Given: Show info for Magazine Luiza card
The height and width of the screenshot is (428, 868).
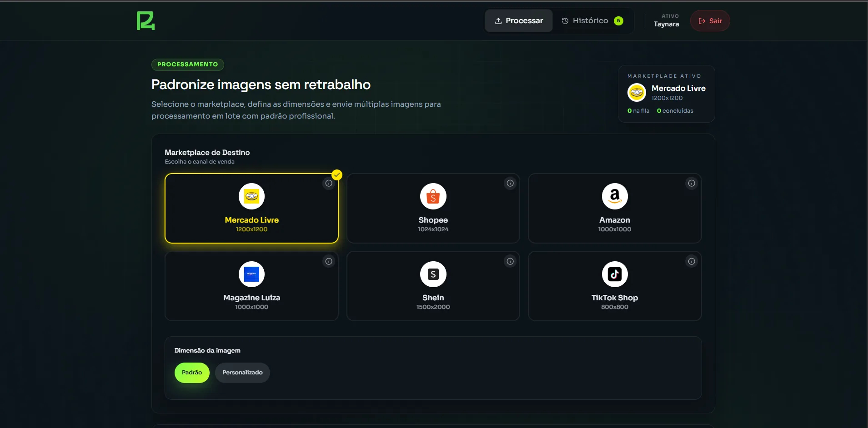Looking at the screenshot, I should (329, 261).
